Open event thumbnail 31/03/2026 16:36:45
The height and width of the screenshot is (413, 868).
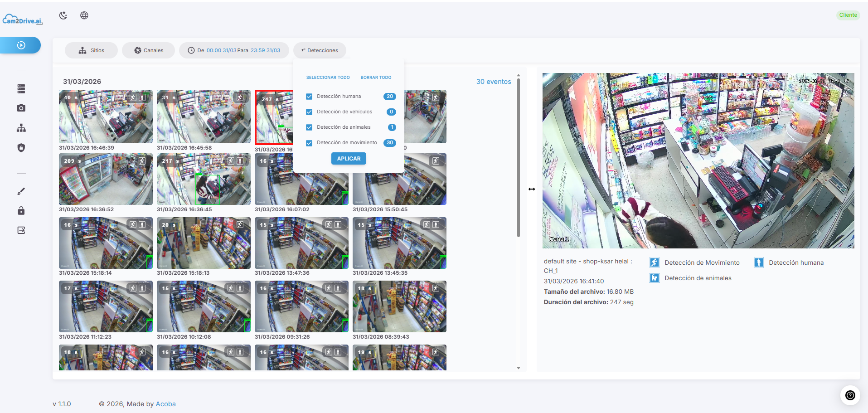[x=204, y=179]
